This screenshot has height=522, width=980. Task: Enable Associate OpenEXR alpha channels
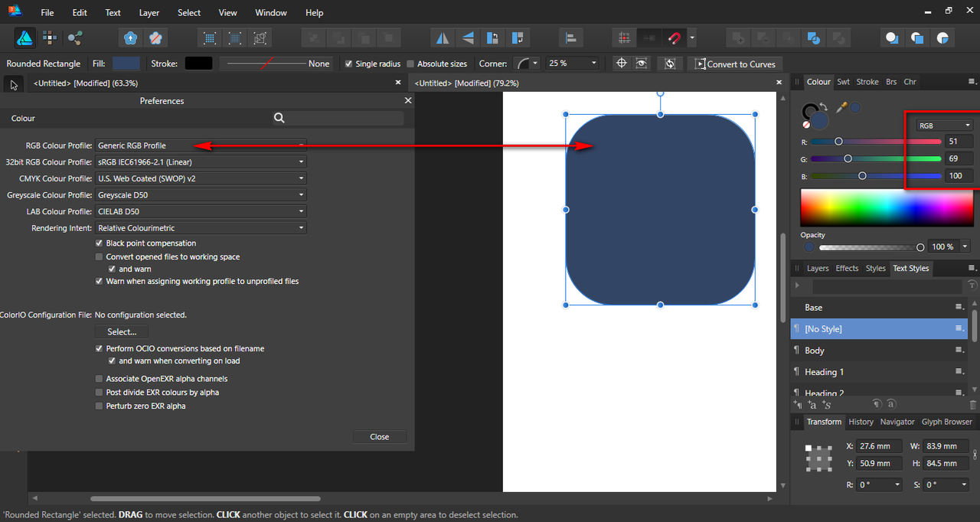[x=99, y=379]
